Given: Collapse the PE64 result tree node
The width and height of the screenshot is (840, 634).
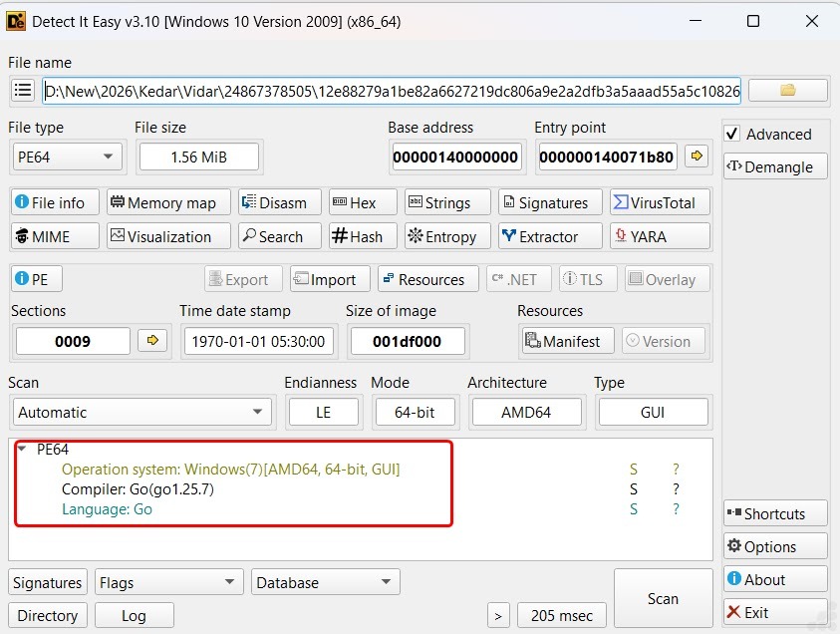Looking at the screenshot, I should 22,450.
